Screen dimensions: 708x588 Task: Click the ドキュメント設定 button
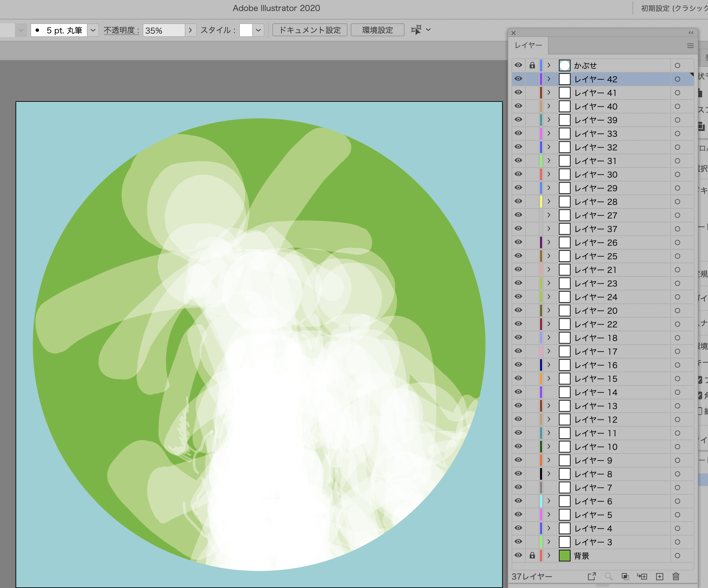(310, 30)
